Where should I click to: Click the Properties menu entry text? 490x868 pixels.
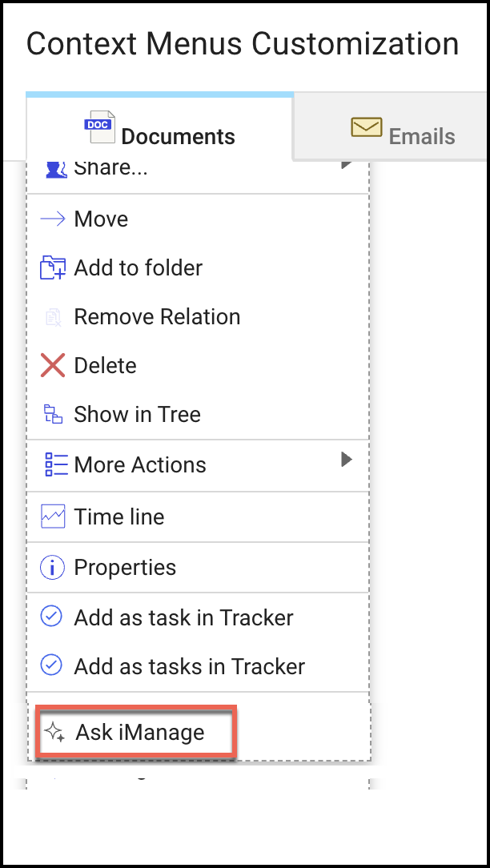coord(125,567)
